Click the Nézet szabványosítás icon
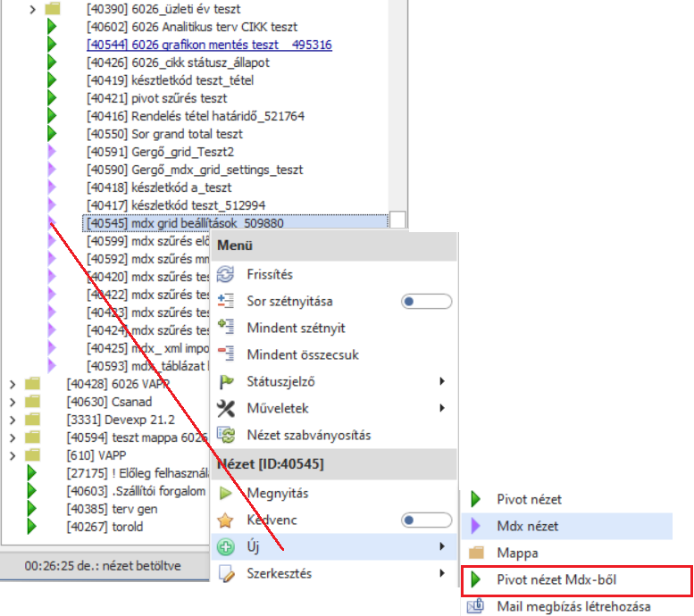The height and width of the screenshot is (616, 694). pyautogui.click(x=226, y=436)
